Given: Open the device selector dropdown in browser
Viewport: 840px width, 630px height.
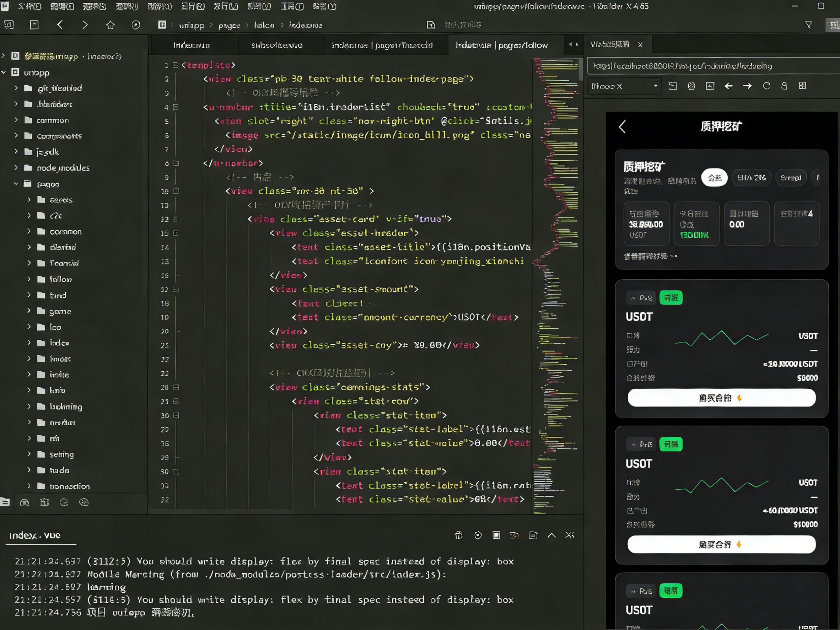Looking at the screenshot, I should click(624, 86).
